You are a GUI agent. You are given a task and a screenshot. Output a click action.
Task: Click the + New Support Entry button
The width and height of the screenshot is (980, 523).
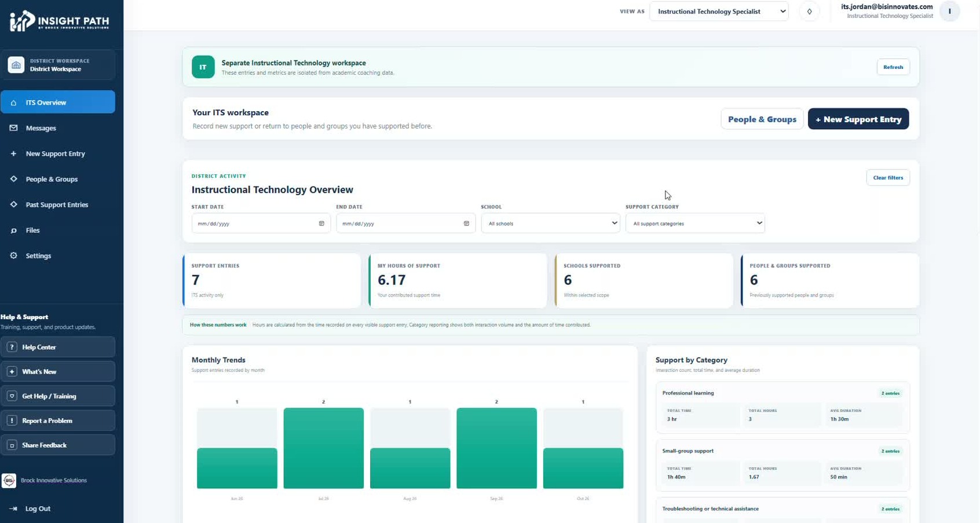click(858, 119)
